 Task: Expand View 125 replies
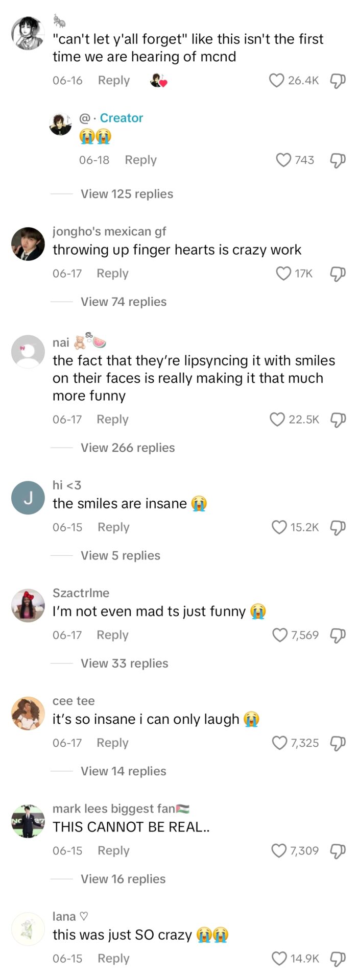point(127,194)
